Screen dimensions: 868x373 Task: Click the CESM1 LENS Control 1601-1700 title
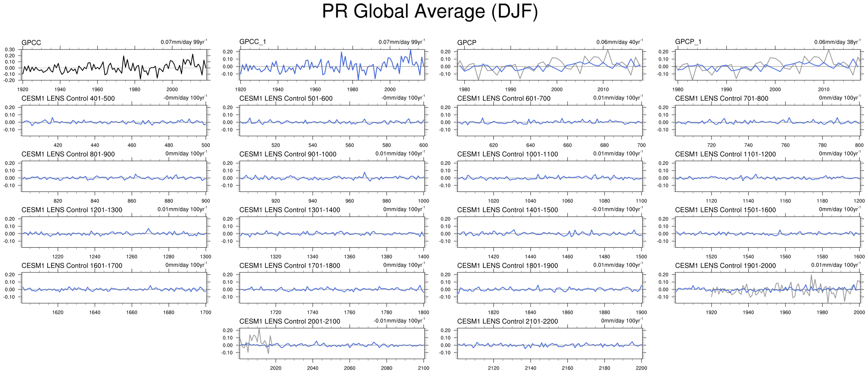[72, 266]
